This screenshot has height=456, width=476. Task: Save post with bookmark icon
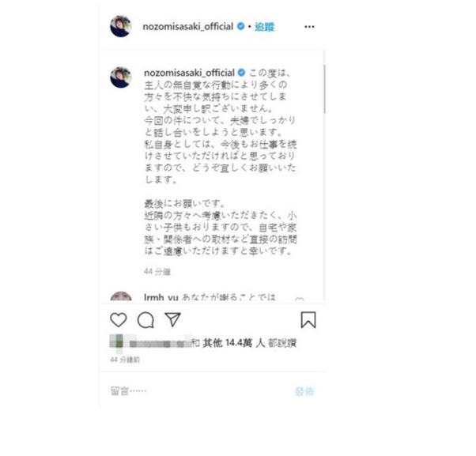(x=308, y=320)
